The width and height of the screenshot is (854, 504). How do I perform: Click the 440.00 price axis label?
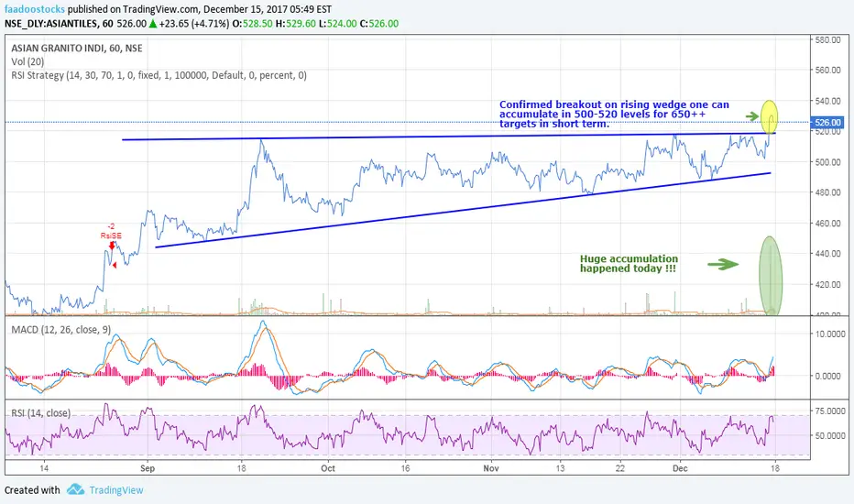coord(827,253)
